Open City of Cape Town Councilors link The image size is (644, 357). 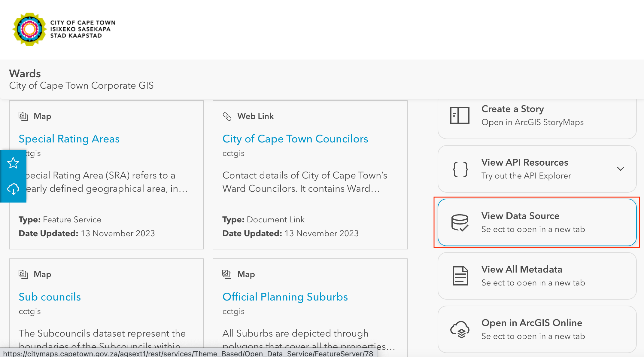click(295, 139)
